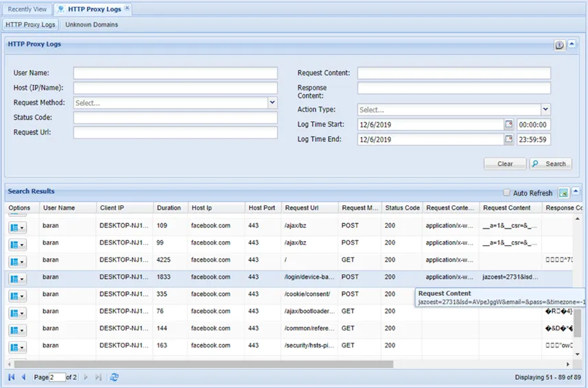The height and width of the screenshot is (388, 588).
Task: Click the vertical scrollbar down arrow
Action: click(578, 354)
